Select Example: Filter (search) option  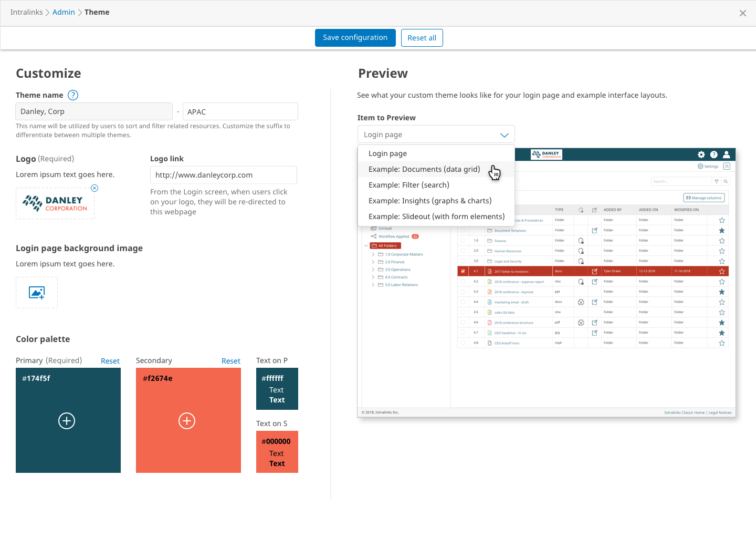tap(436, 185)
